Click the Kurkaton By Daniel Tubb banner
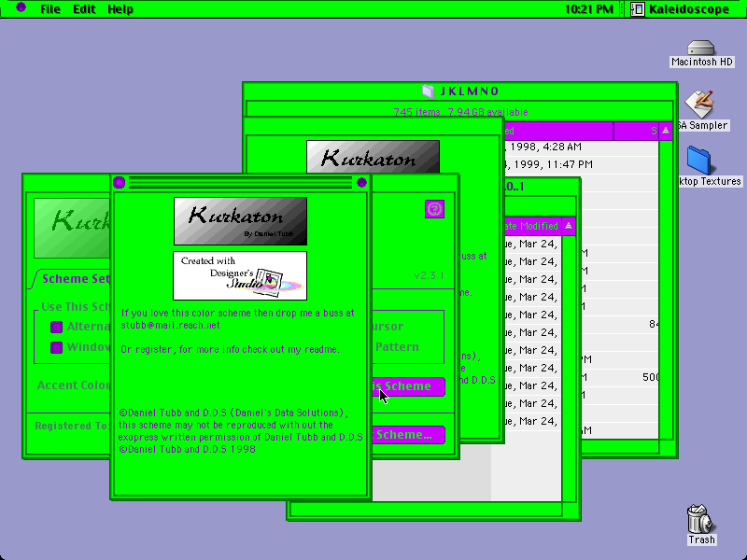The width and height of the screenshot is (747, 560). click(x=240, y=221)
